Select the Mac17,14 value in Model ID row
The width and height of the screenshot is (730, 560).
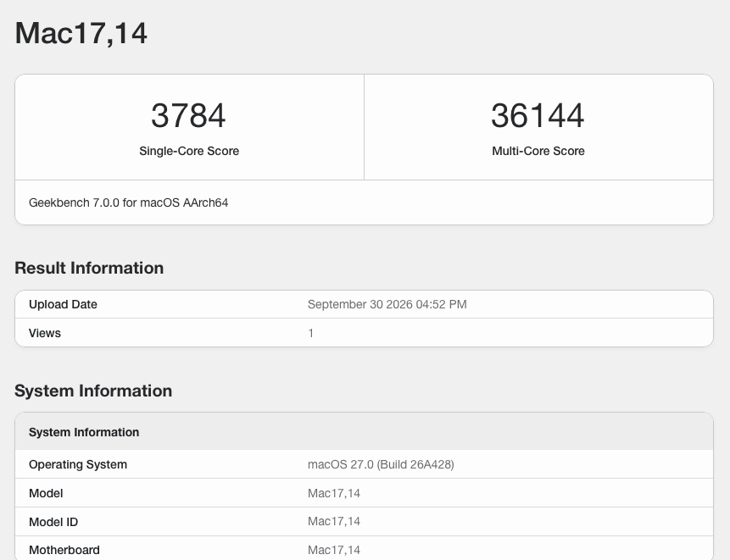click(334, 521)
